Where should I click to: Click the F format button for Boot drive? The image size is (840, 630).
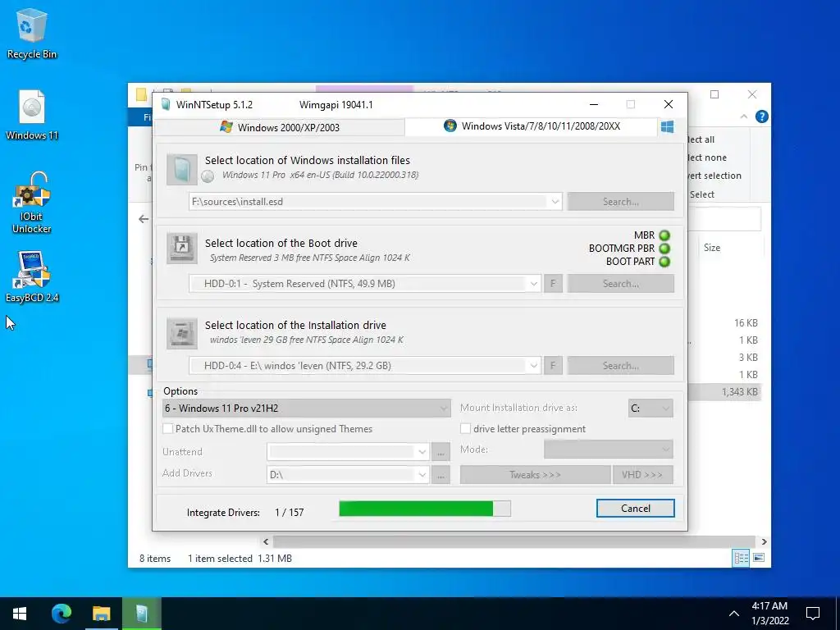[553, 284]
